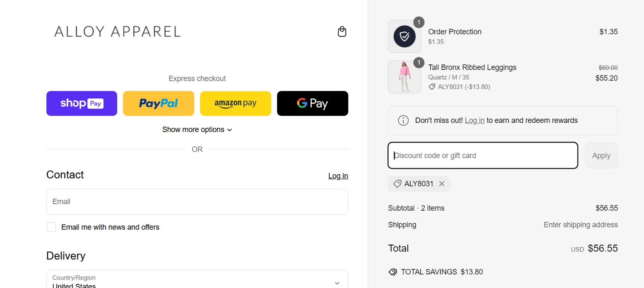Viewport: 644px width, 288px height.
Task: Click the Alloy Apparel logo
Action: point(117,31)
